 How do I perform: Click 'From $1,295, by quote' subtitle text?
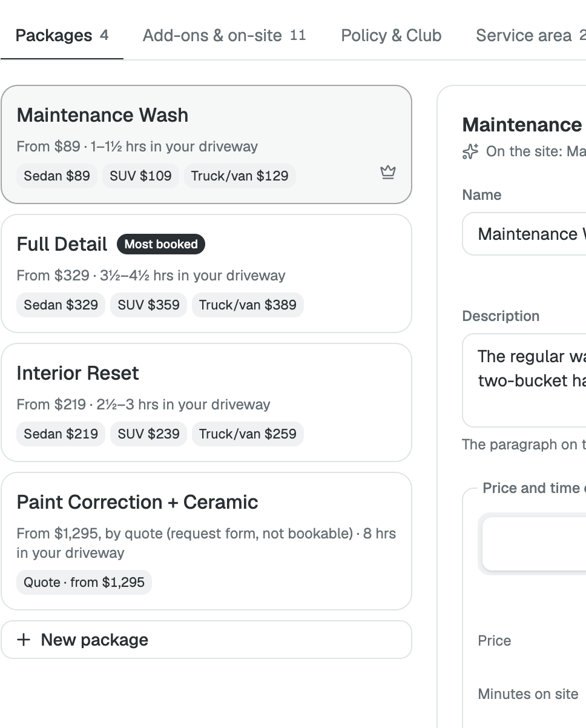click(206, 543)
